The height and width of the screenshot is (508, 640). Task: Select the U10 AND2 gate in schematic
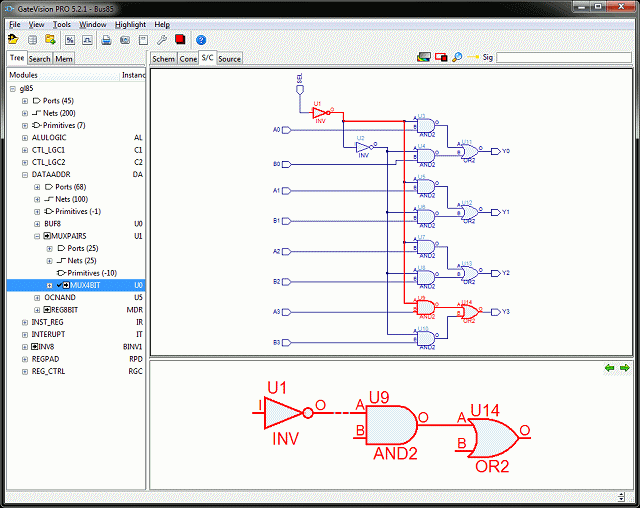click(426, 338)
